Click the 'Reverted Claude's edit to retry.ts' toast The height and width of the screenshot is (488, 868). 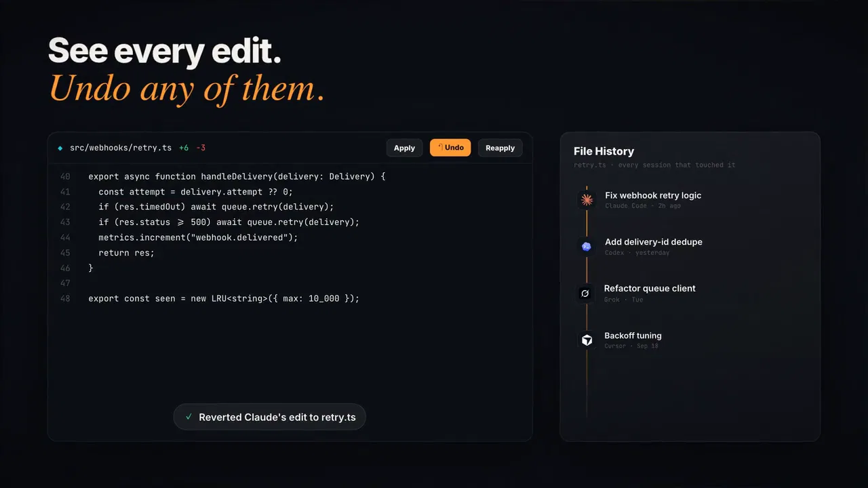pyautogui.click(x=269, y=417)
